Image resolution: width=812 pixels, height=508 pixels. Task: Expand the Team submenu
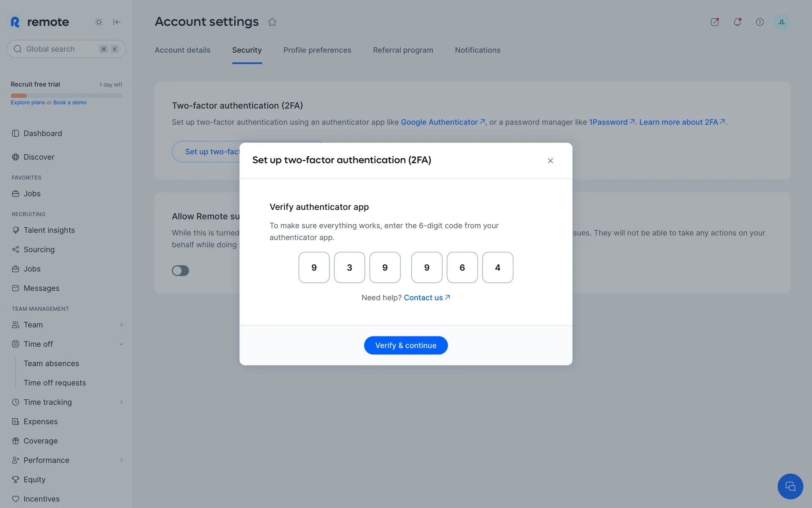(121, 325)
